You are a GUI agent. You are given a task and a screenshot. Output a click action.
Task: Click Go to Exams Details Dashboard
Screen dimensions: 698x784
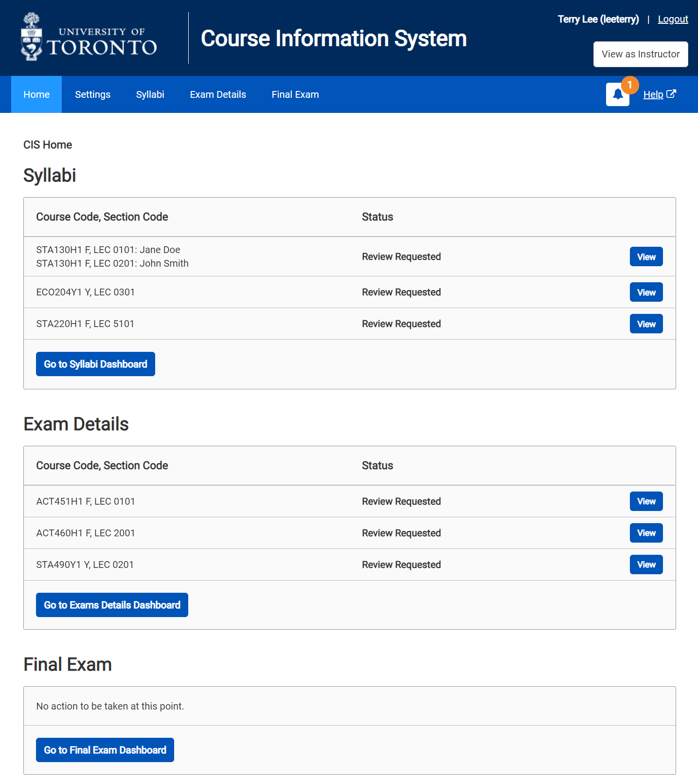pyautogui.click(x=112, y=605)
